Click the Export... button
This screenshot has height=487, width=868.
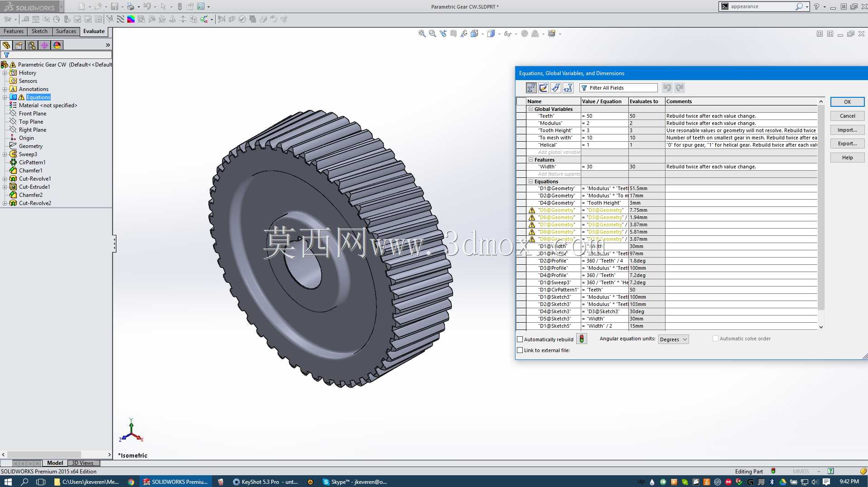(x=847, y=143)
